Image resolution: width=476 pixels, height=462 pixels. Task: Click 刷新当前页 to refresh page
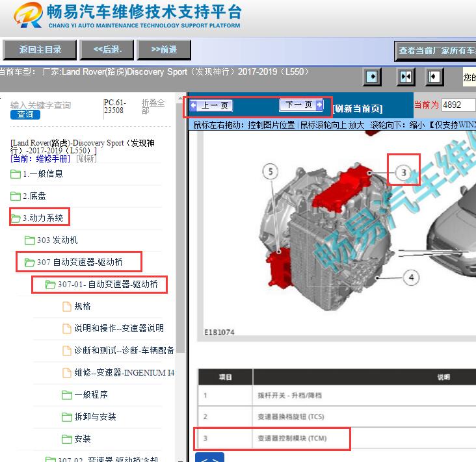tap(357, 109)
